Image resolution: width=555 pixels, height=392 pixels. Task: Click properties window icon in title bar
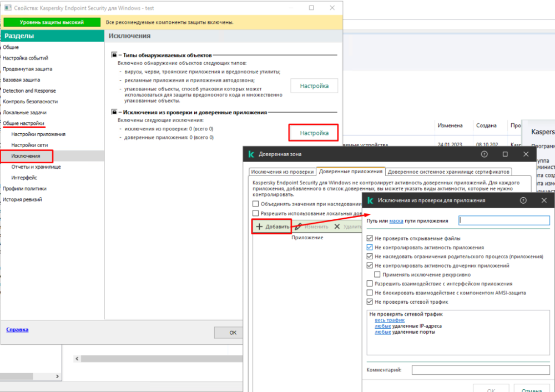coord(8,8)
